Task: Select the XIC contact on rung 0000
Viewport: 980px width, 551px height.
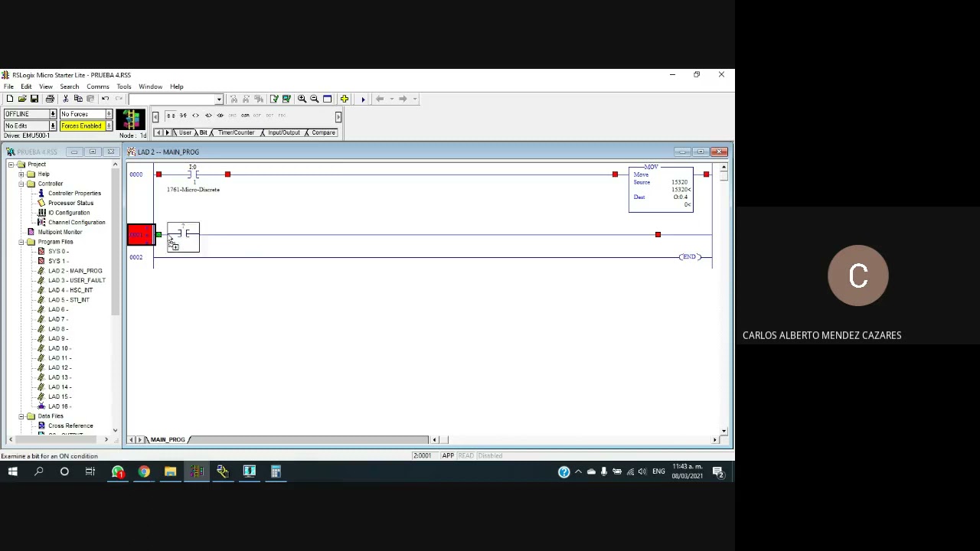Action: point(193,175)
